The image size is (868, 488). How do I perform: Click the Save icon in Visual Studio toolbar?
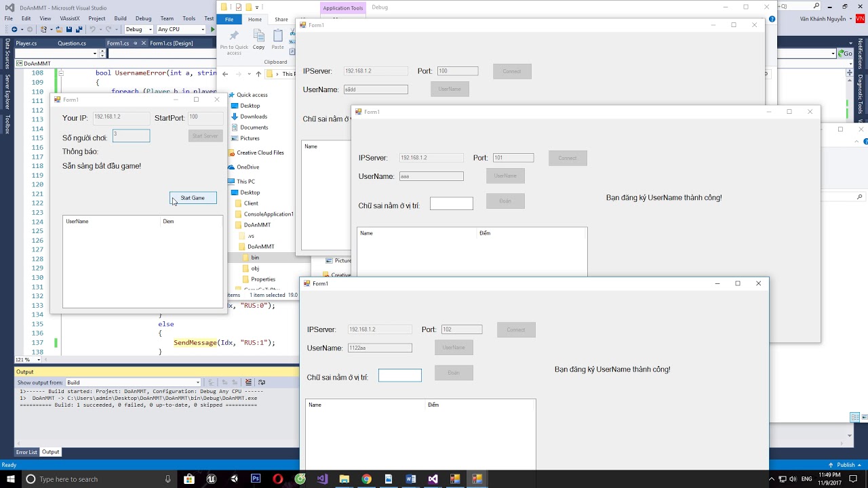(68, 29)
